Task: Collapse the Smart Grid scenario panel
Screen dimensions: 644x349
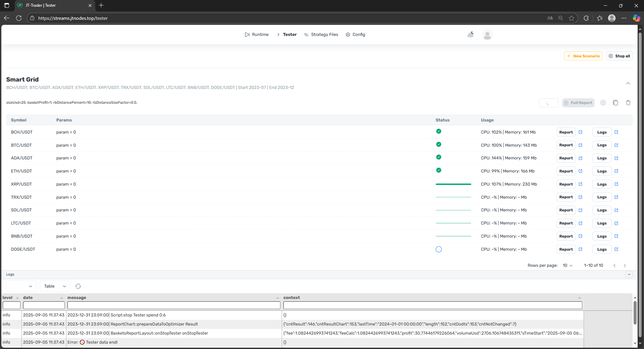Action: (628, 83)
